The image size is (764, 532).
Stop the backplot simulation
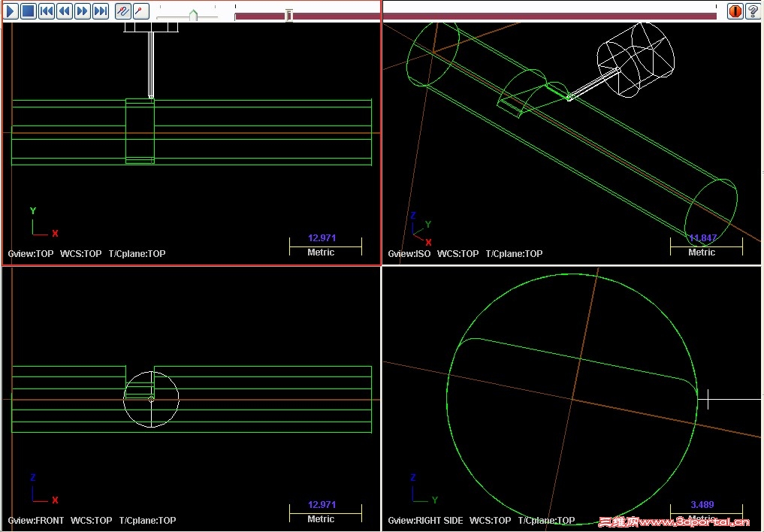[29, 11]
